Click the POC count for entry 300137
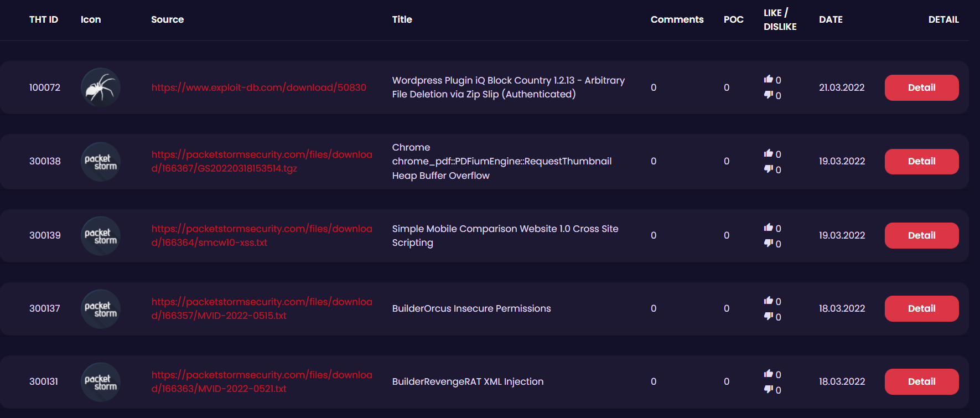Screen dimensions: 980x418 point(727,308)
